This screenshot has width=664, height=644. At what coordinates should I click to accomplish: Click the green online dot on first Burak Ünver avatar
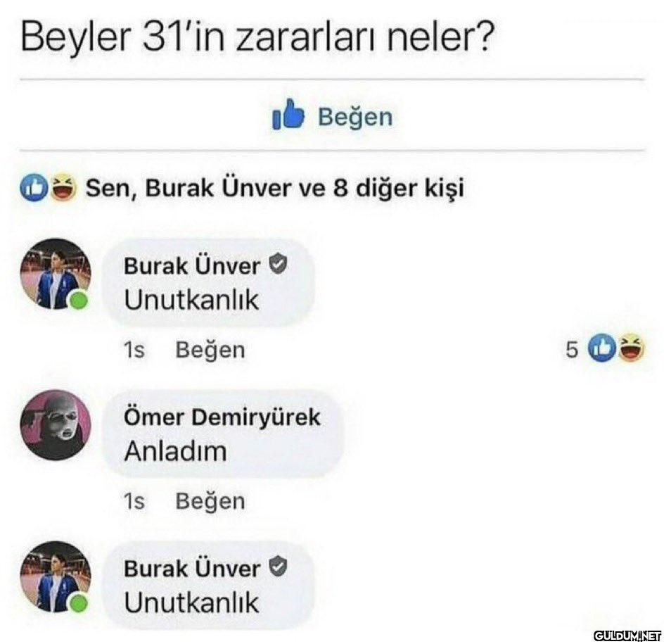point(78,301)
